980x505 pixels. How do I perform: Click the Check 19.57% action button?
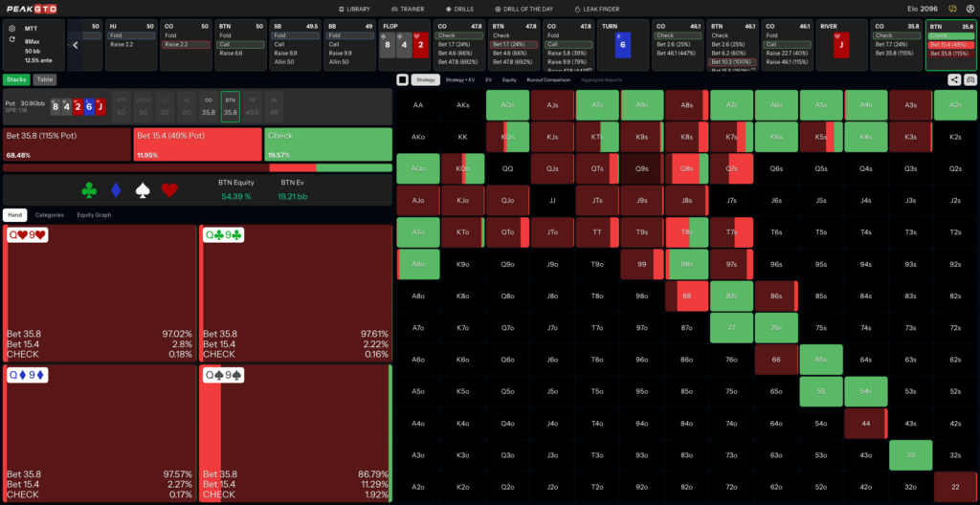328,144
